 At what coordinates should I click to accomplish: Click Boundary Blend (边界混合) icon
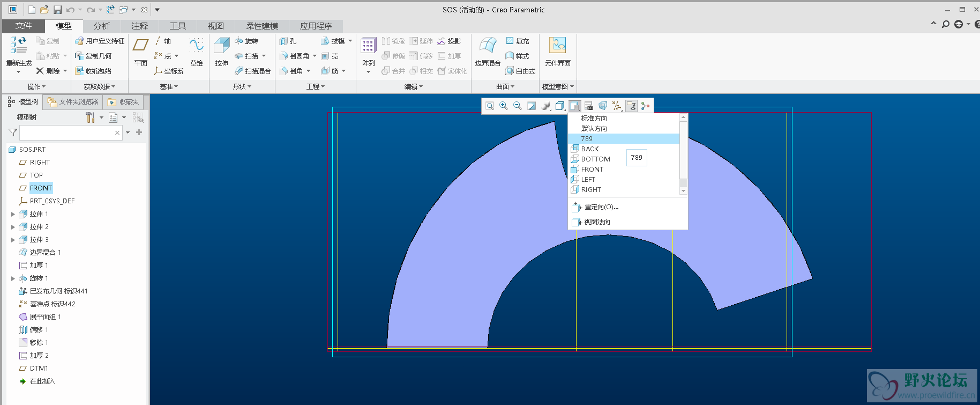point(488,46)
